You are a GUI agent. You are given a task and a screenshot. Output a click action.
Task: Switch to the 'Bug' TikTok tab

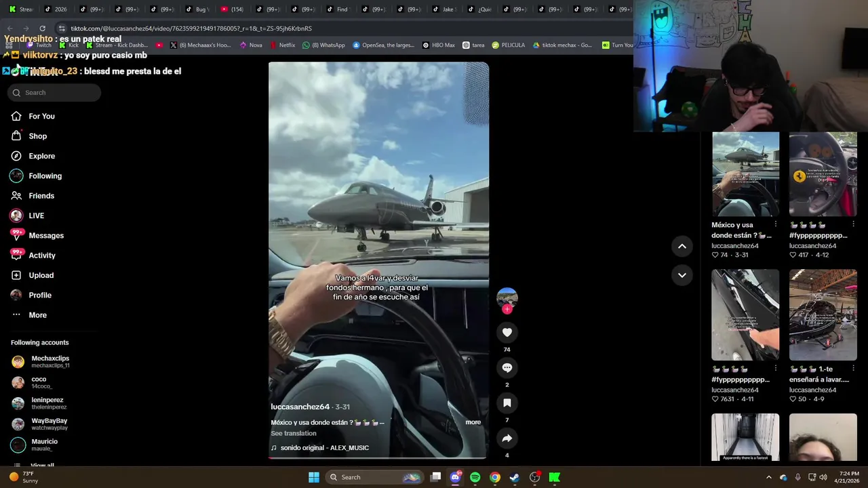coord(197,9)
